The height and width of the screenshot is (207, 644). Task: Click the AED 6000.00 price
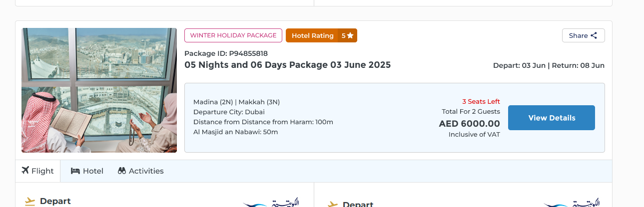[x=469, y=124]
